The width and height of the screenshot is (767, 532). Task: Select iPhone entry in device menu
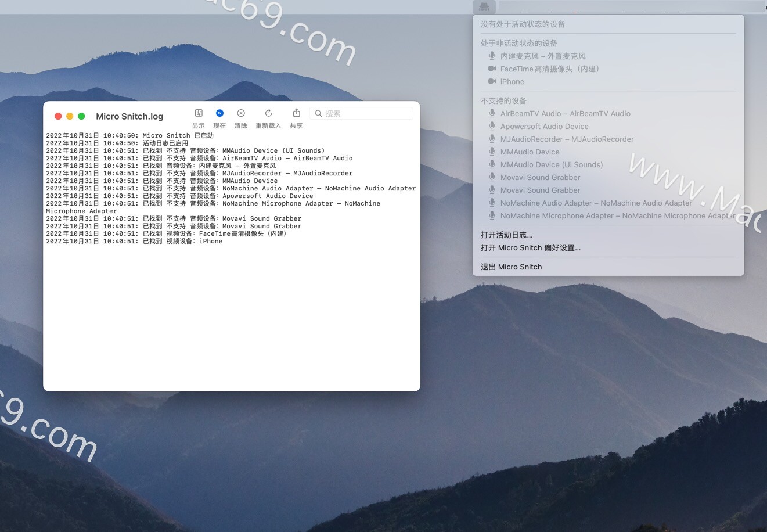pyautogui.click(x=512, y=81)
